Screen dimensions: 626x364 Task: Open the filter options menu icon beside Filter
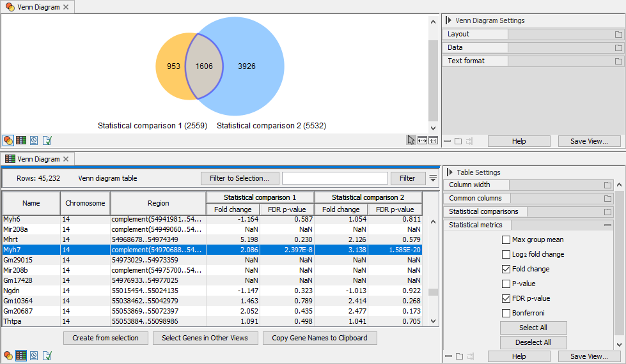[433, 178]
